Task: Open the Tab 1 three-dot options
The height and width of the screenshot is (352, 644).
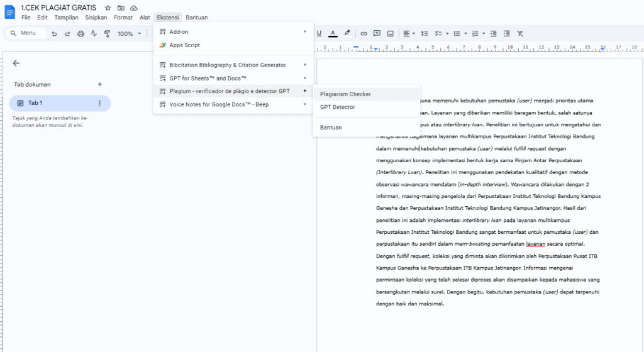Action: tap(99, 103)
